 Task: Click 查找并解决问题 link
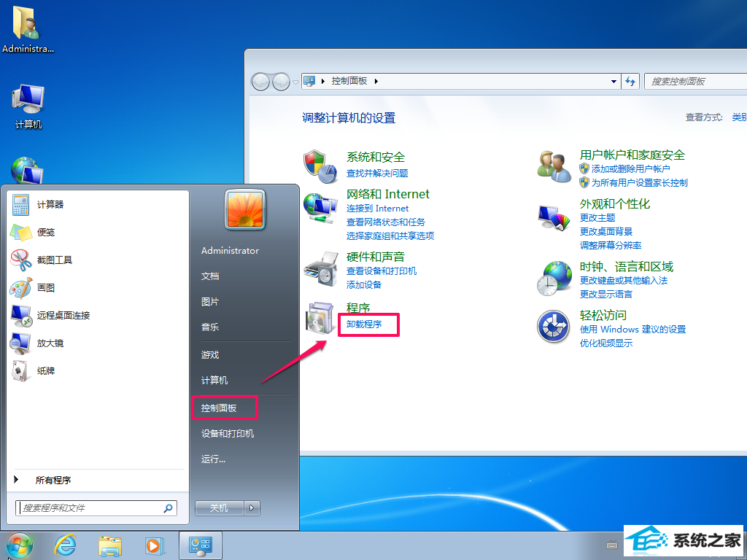click(377, 173)
